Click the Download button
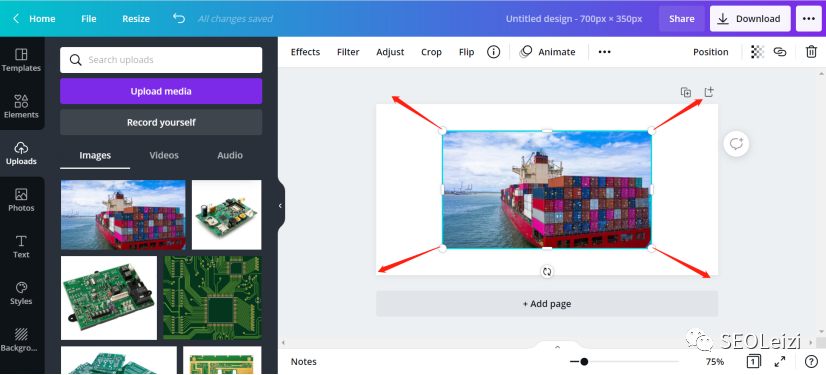The width and height of the screenshot is (826, 375). (x=750, y=18)
